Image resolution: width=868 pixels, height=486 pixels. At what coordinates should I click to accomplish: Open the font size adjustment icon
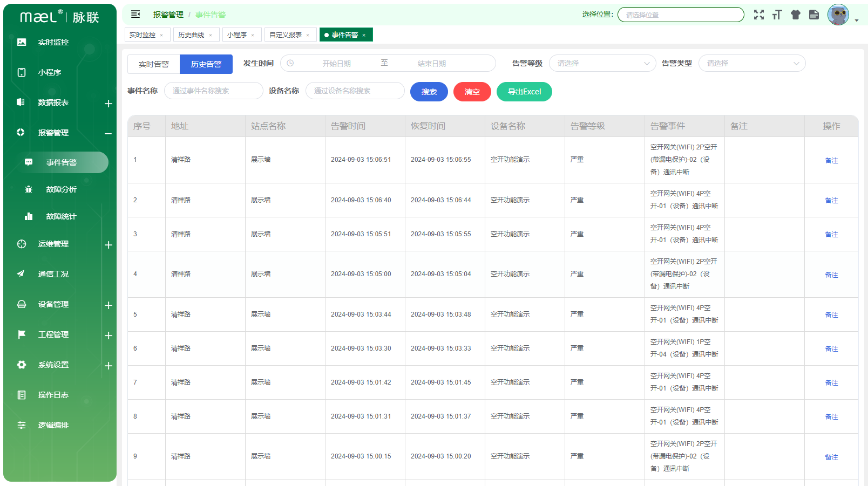(777, 15)
